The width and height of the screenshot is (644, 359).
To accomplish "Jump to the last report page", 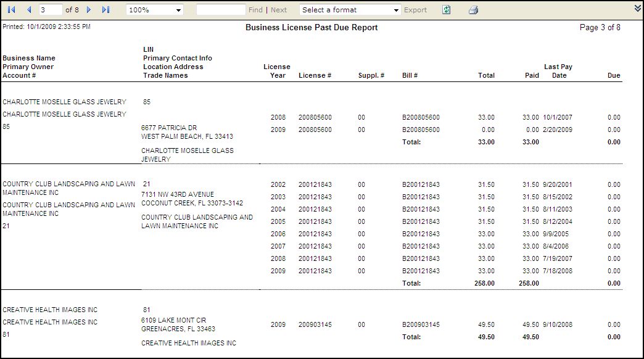I will coord(105,10).
